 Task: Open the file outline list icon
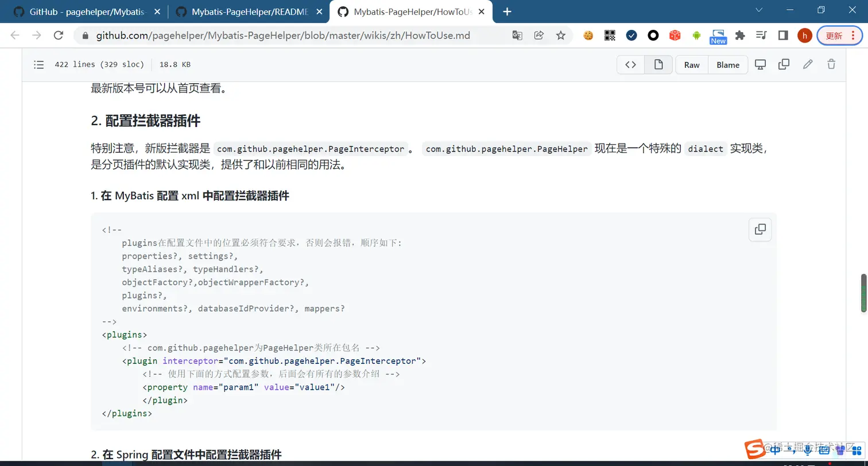[x=39, y=65]
